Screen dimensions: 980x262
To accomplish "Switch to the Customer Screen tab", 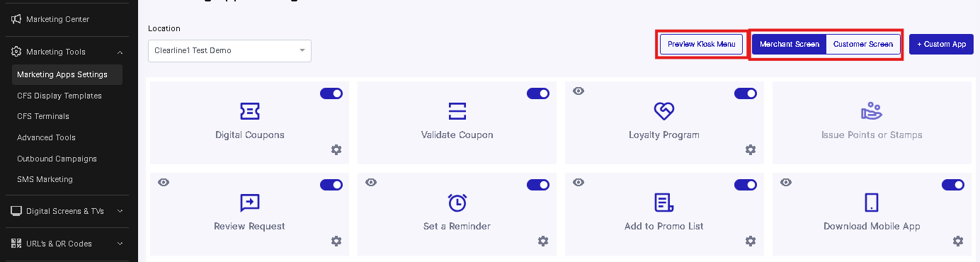I will coord(863,44).
